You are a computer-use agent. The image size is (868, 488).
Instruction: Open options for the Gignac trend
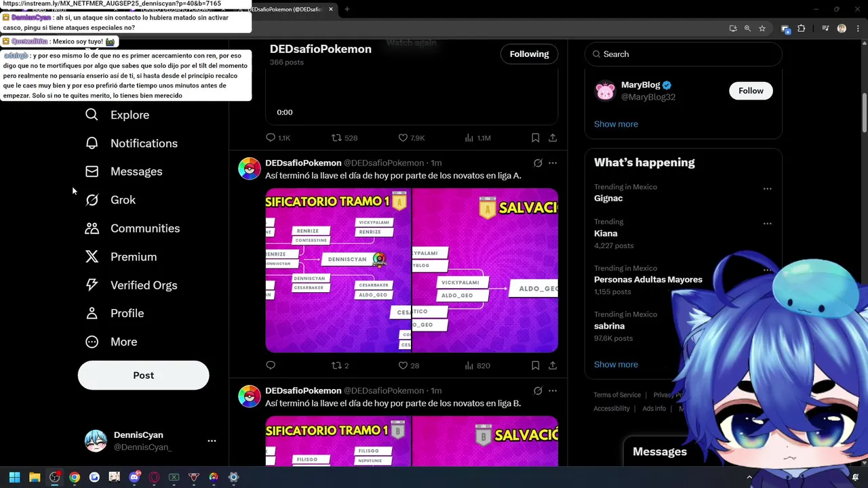[767, 189]
